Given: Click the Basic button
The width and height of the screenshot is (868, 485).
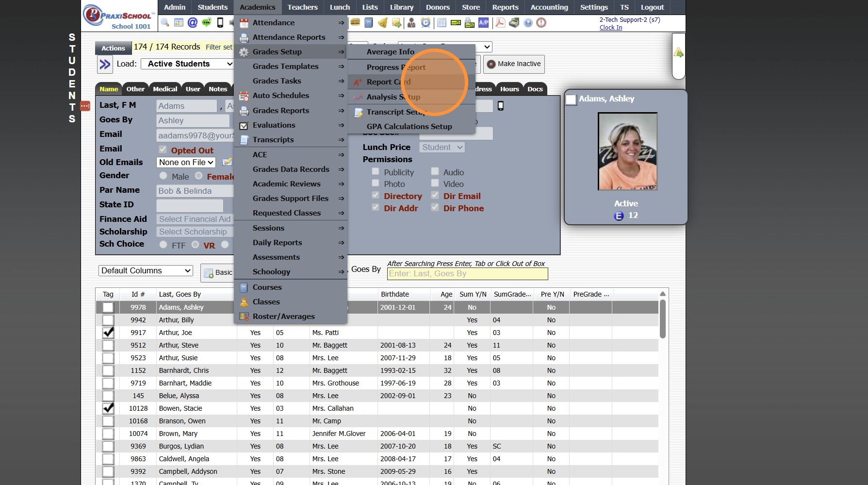Looking at the screenshot, I should click(218, 273).
